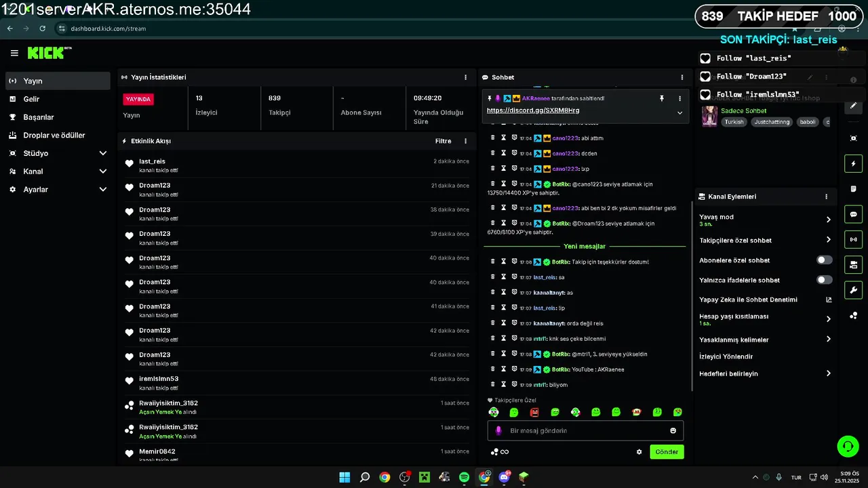The width and height of the screenshot is (868, 488).
Task: Expand Hesap yaşı kısıtlaması setting
Action: pos(828,319)
